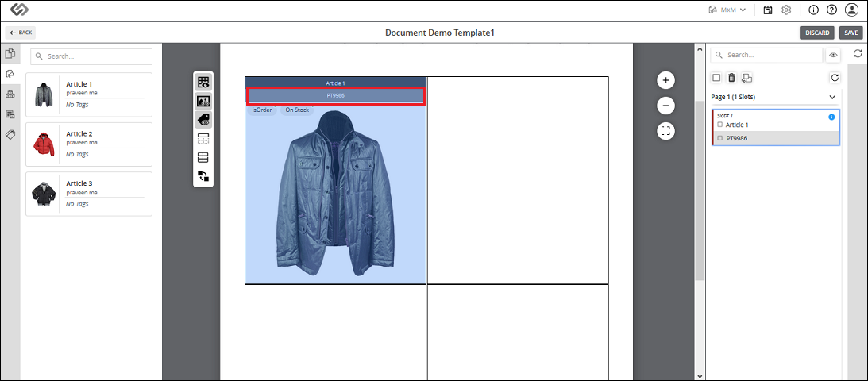Image resolution: width=868 pixels, height=381 pixels.
Task: Open the tags tab in left sidebar
Action: 10,134
